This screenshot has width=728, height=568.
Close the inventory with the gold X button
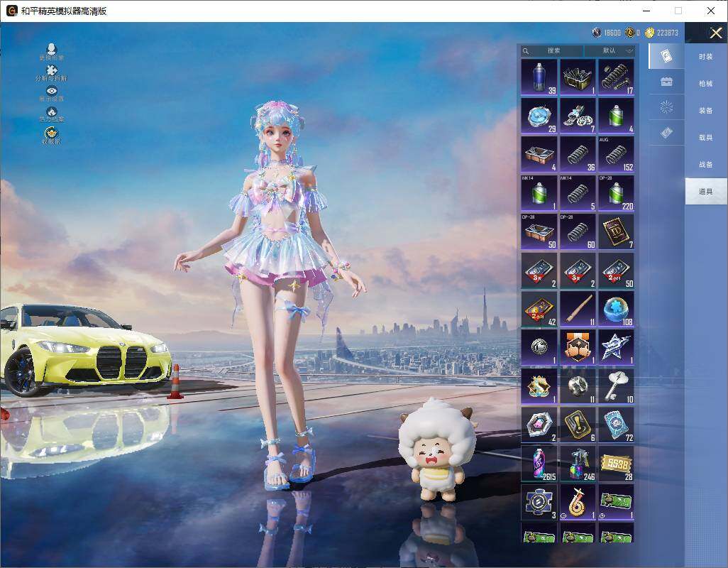coord(715,33)
